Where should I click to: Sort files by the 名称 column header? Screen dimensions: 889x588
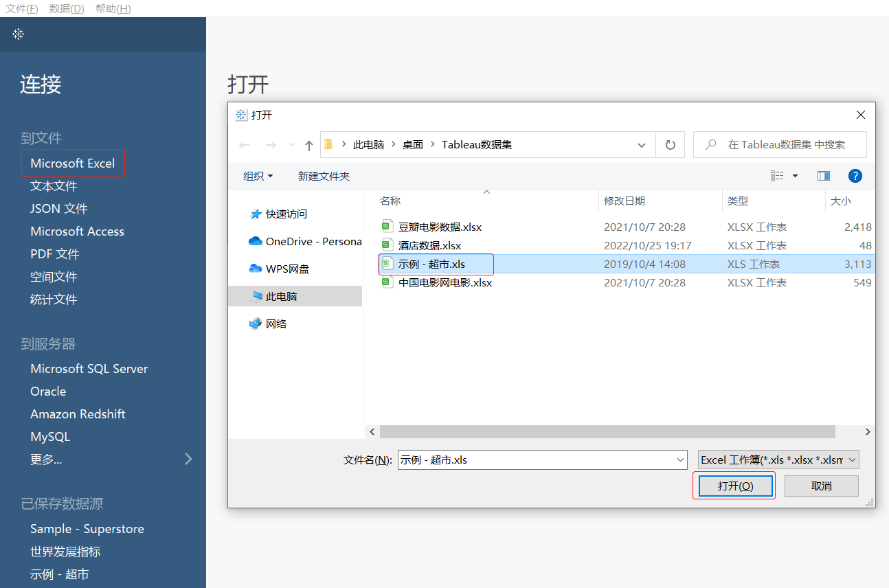point(390,201)
